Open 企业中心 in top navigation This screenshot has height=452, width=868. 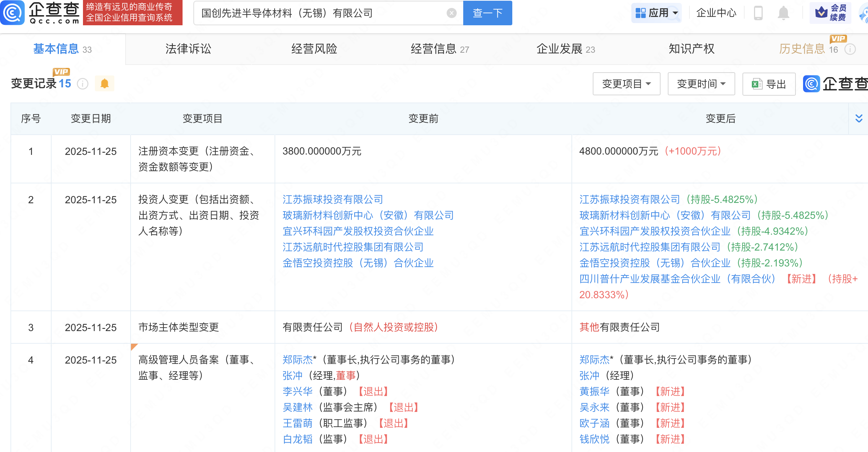coord(716,13)
